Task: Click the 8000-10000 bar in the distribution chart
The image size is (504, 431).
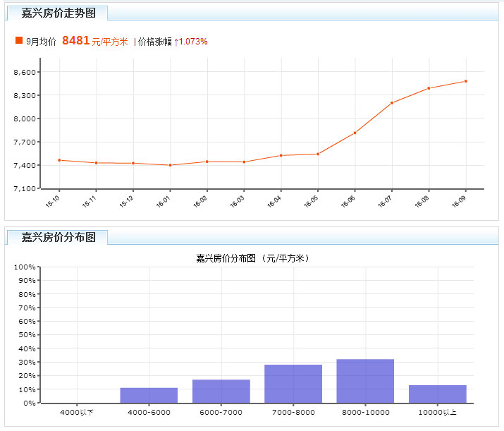Action: 365,381
